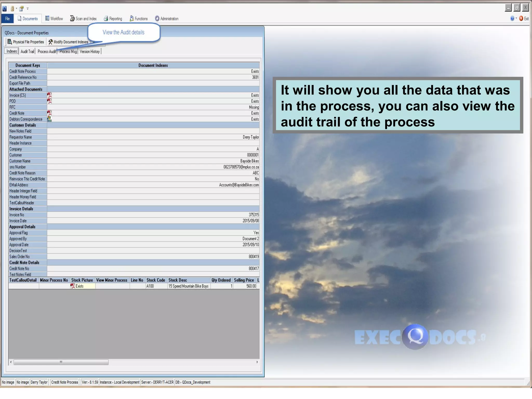
Task: Open the POD PDF attachment icon
Action: pyautogui.click(x=49, y=101)
